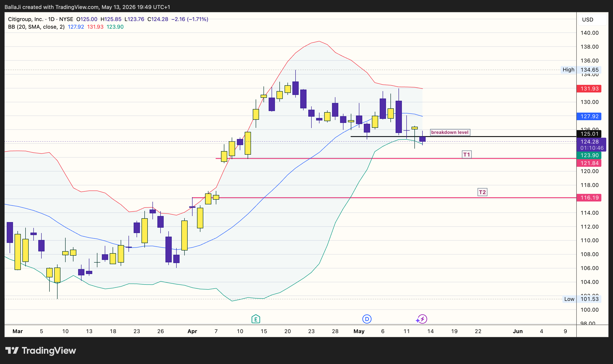This screenshot has height=364, width=613.
Task: Click date '18' on the time axis
Action: pos(113,331)
